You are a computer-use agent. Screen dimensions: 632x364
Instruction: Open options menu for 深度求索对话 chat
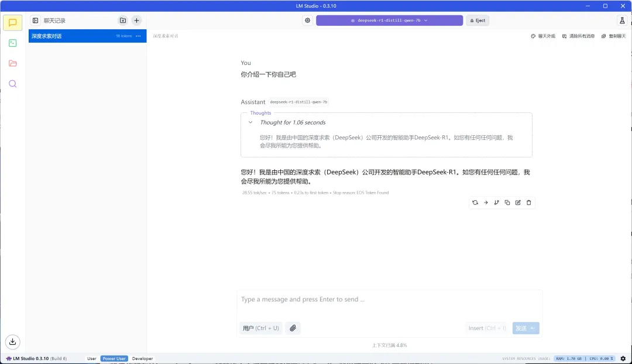(x=138, y=36)
